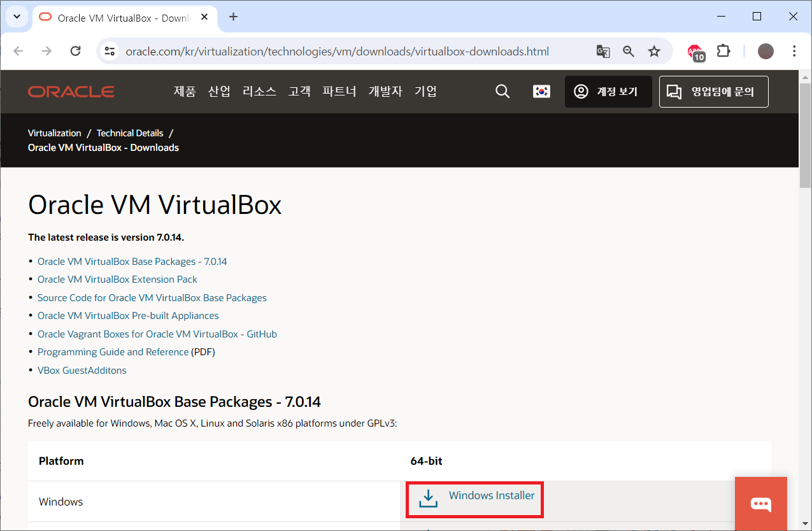Open the browser profile avatar menu
The image size is (812, 531).
(766, 51)
